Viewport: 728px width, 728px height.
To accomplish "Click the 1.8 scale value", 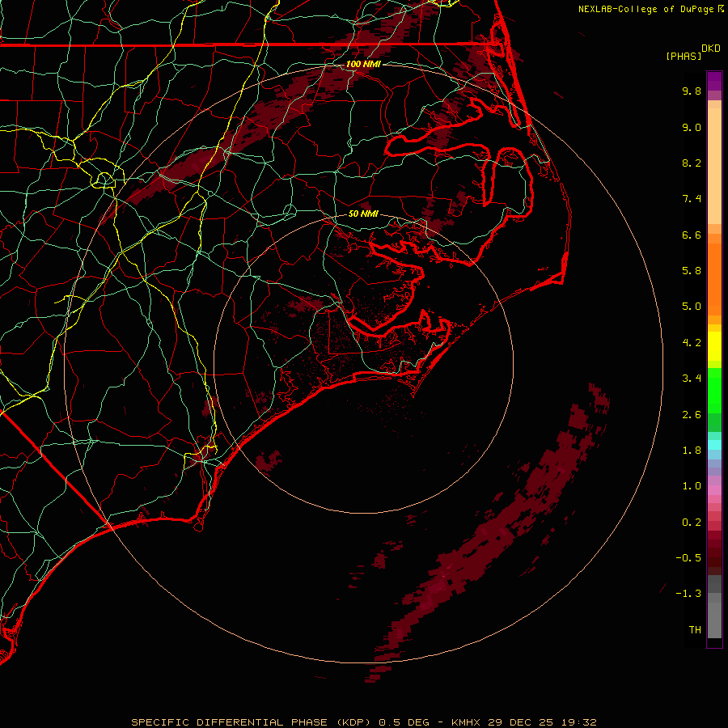I will (x=692, y=451).
